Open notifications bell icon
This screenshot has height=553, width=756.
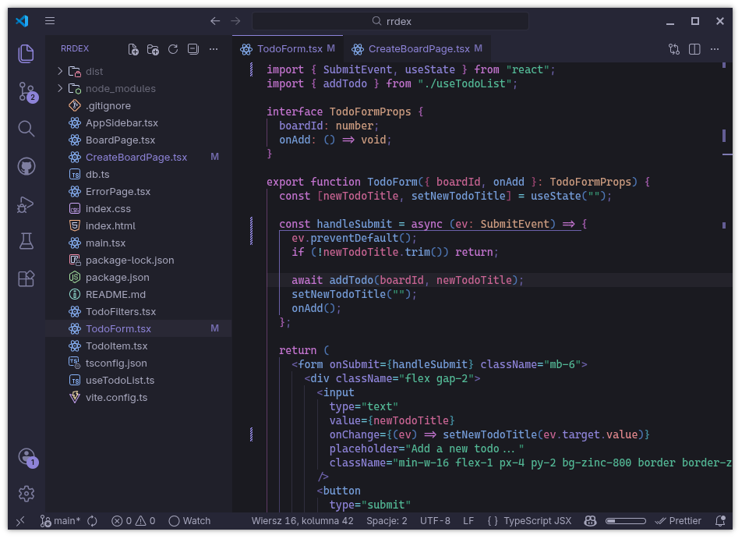720,521
